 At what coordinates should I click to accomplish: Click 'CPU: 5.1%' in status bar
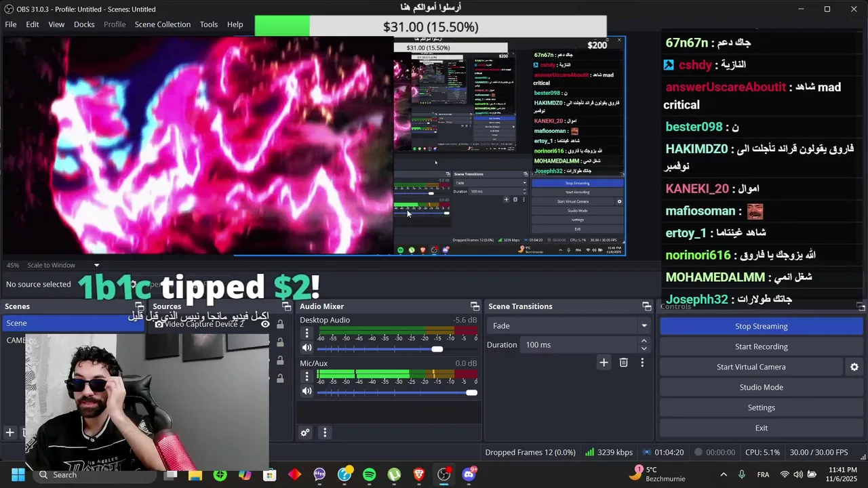point(762,452)
